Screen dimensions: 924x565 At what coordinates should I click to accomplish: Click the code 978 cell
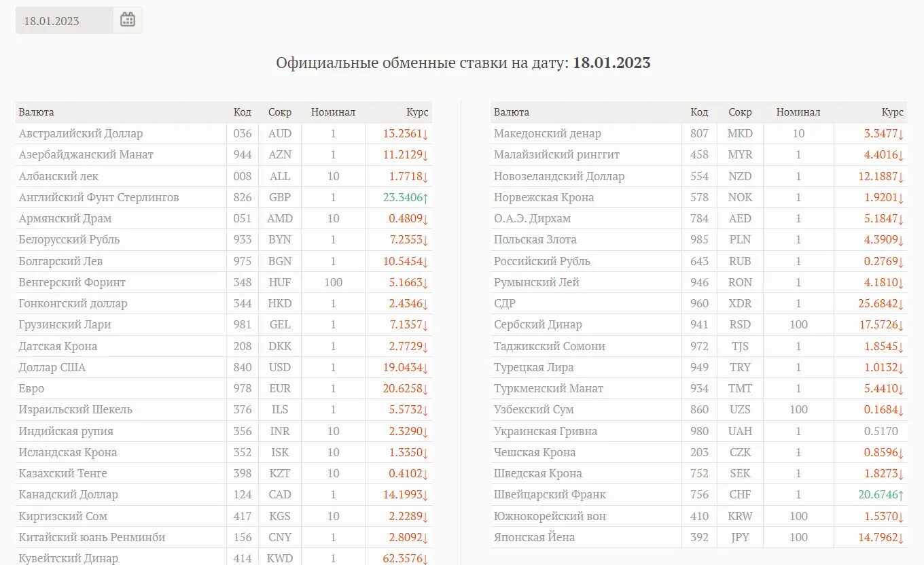[x=242, y=389]
